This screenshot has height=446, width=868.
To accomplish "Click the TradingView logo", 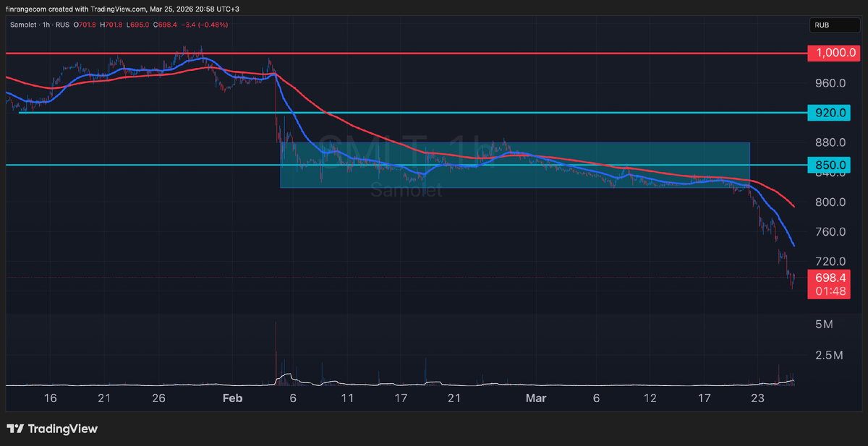I will tap(52, 429).
